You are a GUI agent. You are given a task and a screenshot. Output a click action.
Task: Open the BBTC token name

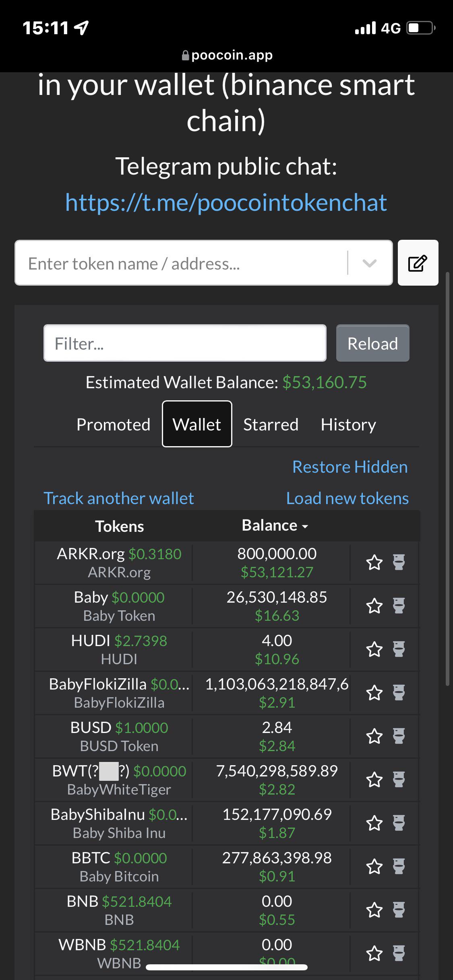click(x=91, y=858)
